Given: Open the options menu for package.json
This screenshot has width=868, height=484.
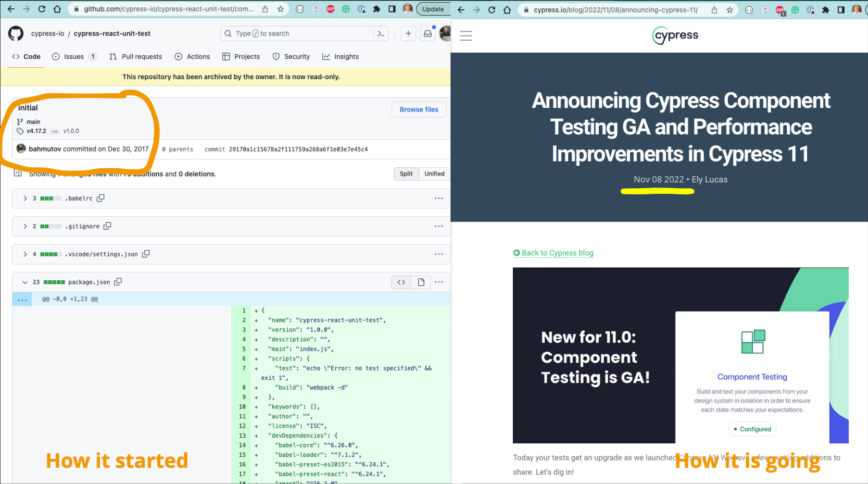Looking at the screenshot, I should tap(439, 282).
